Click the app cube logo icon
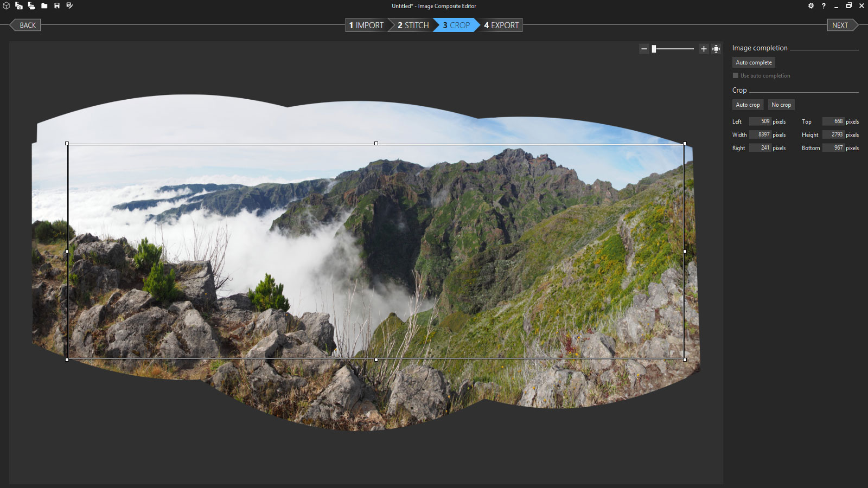 [x=7, y=6]
